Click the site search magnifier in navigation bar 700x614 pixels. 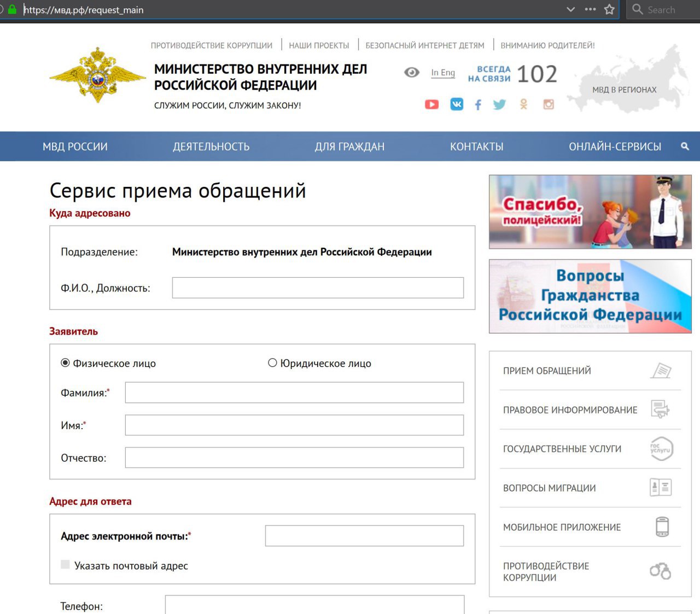[x=685, y=147]
